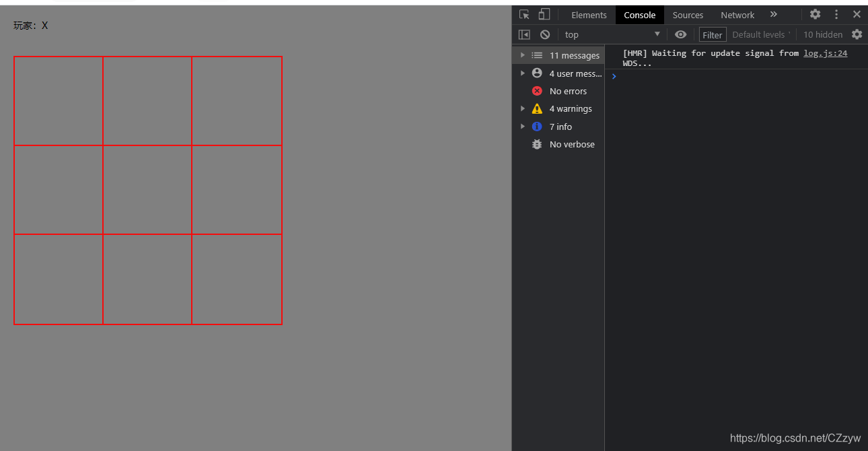Switch to the Elements tab

tap(589, 15)
